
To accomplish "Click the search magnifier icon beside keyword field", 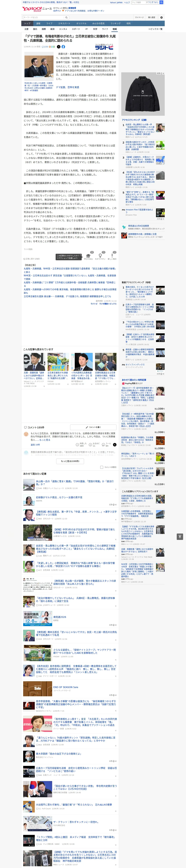I will 66,18.
